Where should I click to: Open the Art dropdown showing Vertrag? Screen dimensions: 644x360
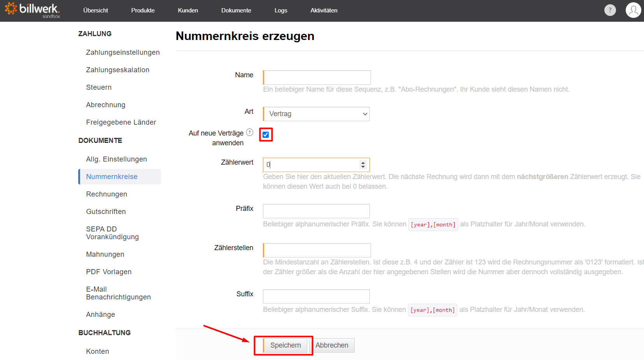(316, 114)
